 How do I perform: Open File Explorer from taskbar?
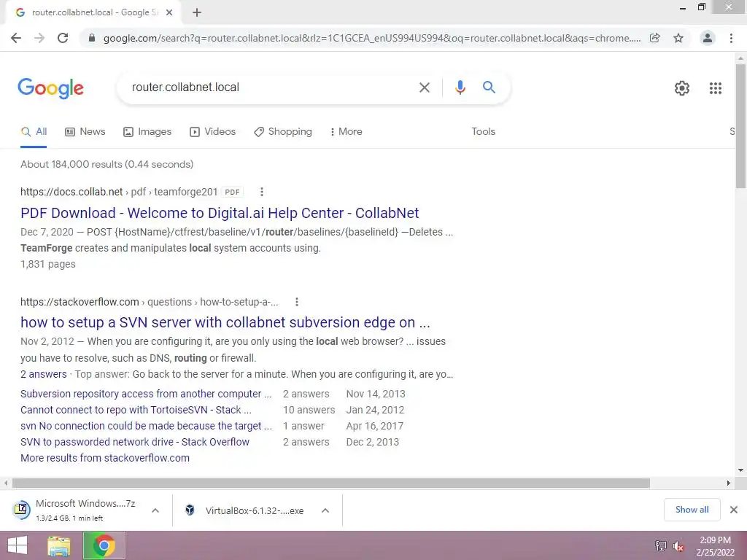click(59, 545)
